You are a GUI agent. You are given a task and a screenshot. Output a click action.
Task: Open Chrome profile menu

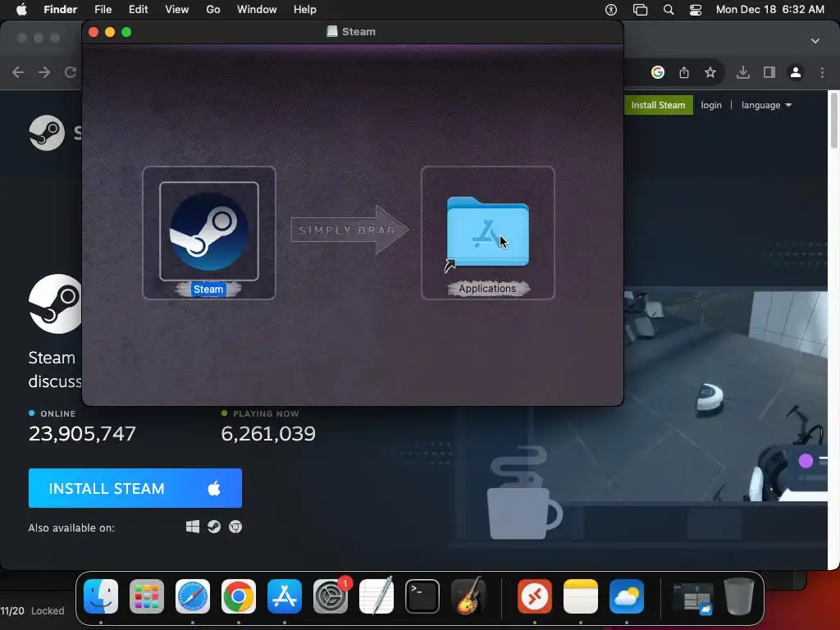796,72
